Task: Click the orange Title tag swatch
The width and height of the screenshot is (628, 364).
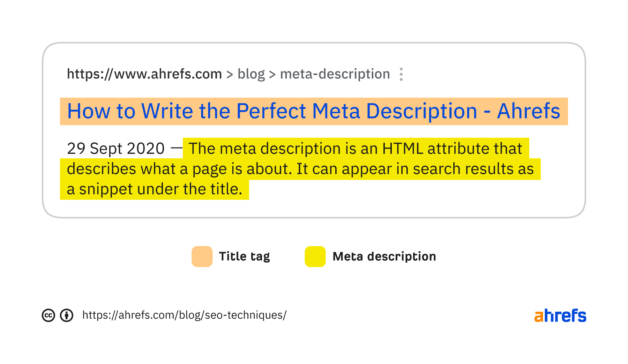Action: [202, 257]
